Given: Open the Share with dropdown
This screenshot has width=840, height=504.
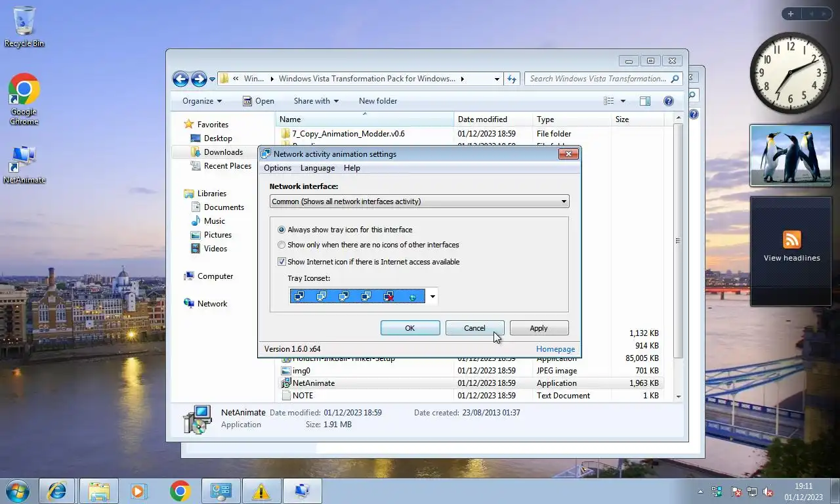Looking at the screenshot, I should click(316, 101).
